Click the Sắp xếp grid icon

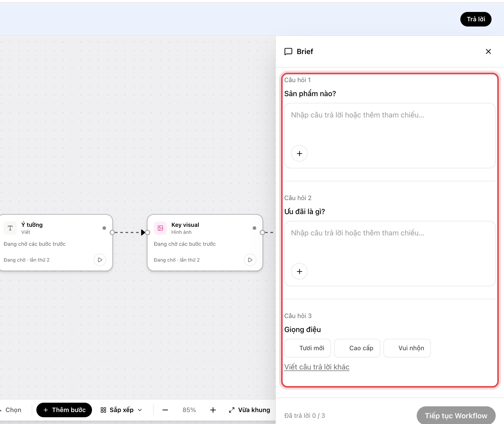click(103, 410)
